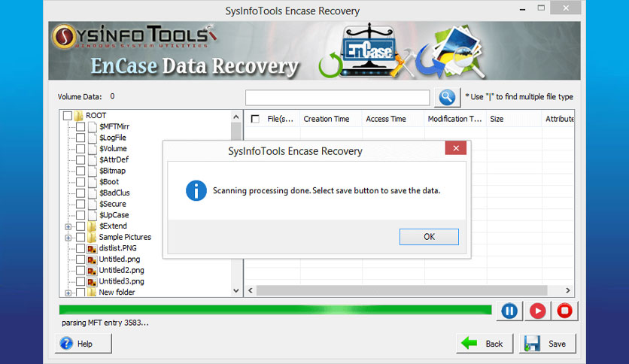Click tree panel scroll up arrow
Screen dimensions: 629x364
[236, 117]
